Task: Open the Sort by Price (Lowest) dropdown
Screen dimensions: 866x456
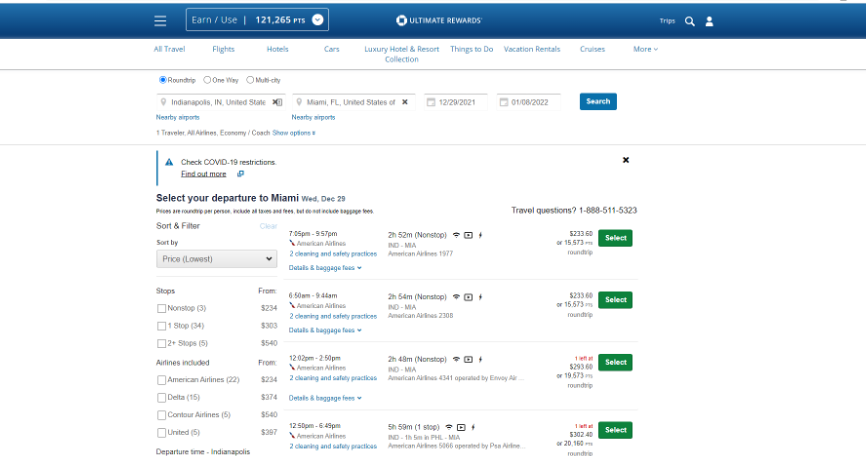Action: point(217,259)
